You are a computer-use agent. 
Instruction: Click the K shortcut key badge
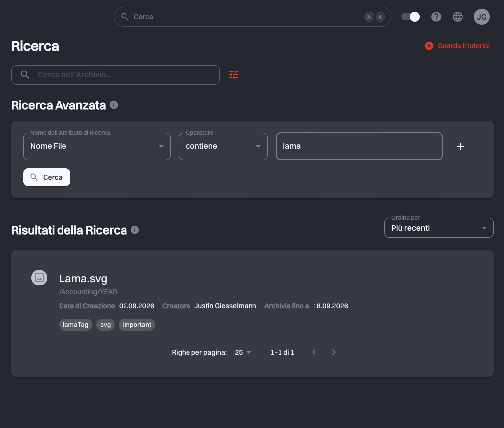click(x=380, y=17)
